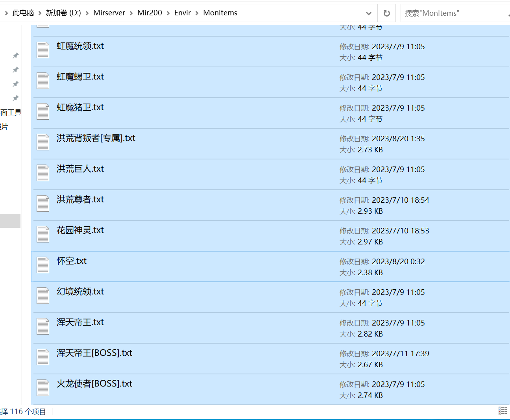Expand the chevron after 新加卷 (D:) breadcrumb
Image resolution: width=510 pixels, height=420 pixels.
pyautogui.click(x=87, y=13)
